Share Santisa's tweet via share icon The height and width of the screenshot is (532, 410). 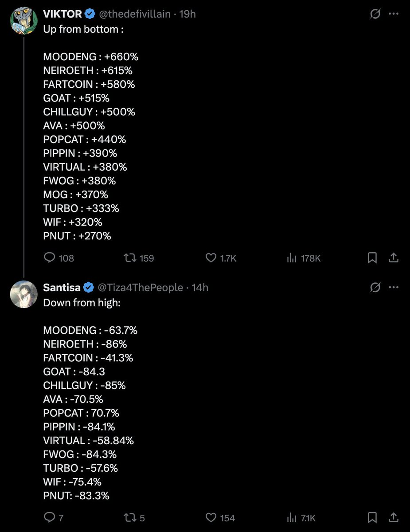click(x=393, y=517)
